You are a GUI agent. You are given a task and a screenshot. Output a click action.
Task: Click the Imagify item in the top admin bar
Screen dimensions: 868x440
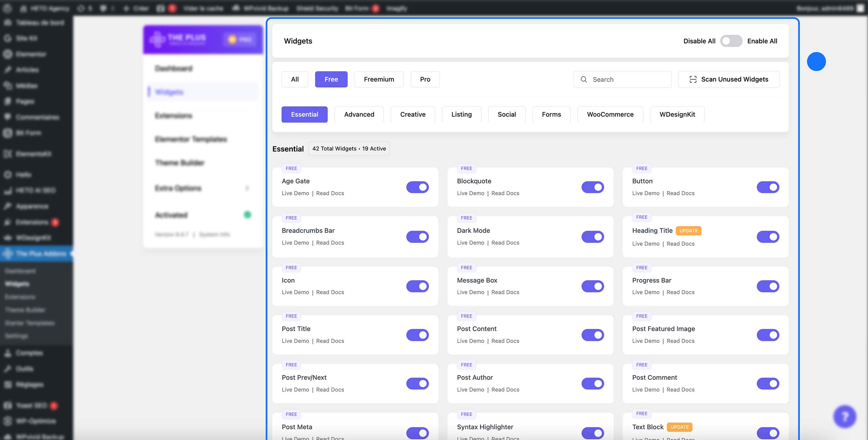click(396, 8)
